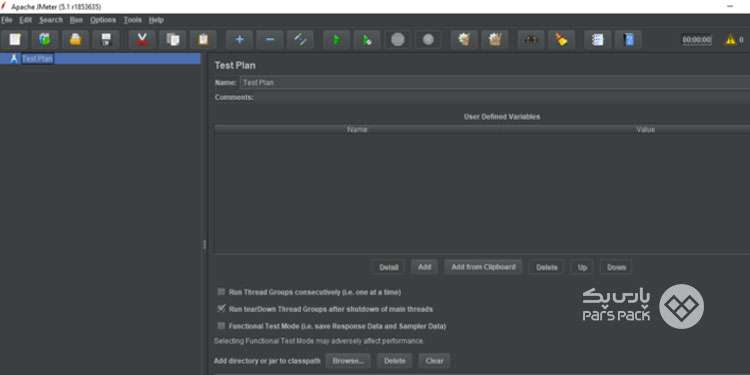Viewport: 750px width, 375px height.
Task: Click the Copy toolbar icon
Action: [173, 40]
